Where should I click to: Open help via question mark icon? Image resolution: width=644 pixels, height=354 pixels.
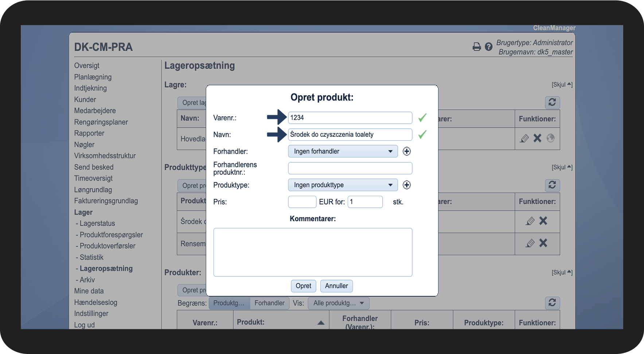(488, 47)
